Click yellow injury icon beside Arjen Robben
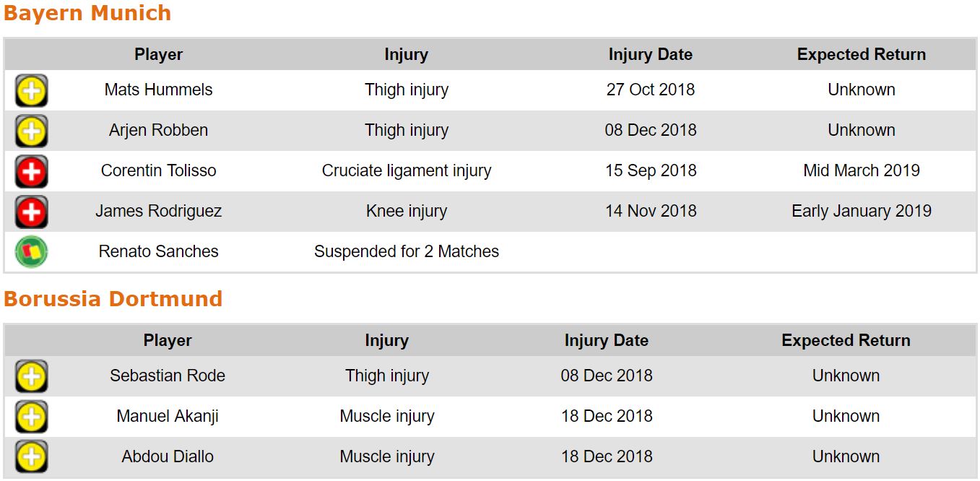This screenshot has height=481, width=980. tap(31, 131)
